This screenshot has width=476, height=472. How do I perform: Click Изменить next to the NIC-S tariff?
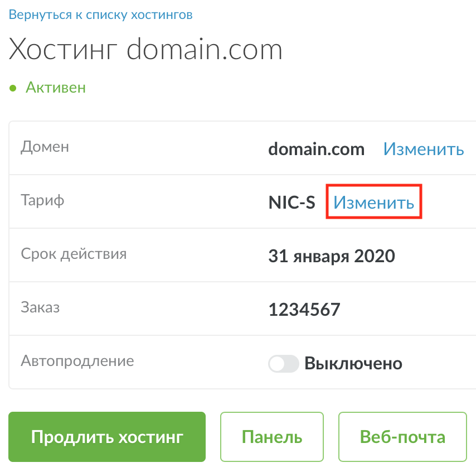coord(373,202)
